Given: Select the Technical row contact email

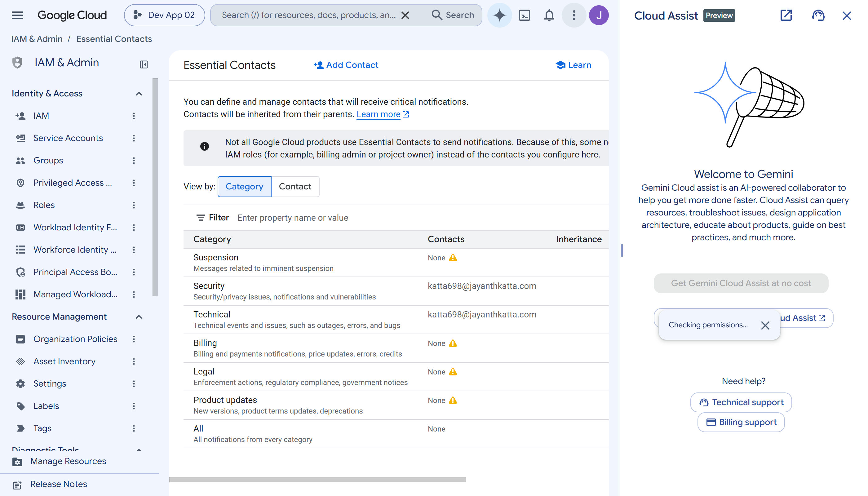Looking at the screenshot, I should pyautogui.click(x=482, y=315).
